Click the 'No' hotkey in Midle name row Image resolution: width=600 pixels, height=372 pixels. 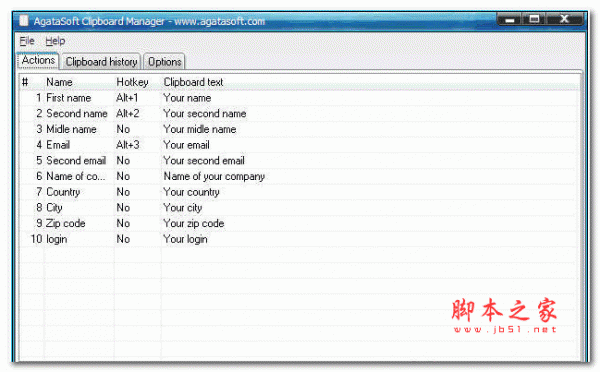click(x=123, y=129)
